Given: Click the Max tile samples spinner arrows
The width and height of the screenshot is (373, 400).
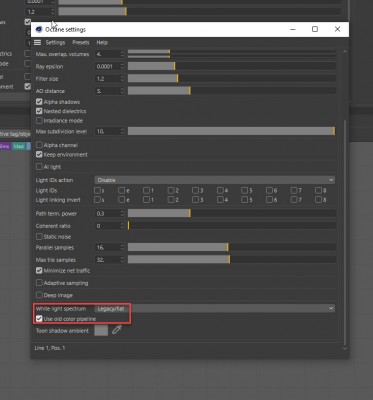Looking at the screenshot, I should (122, 260).
